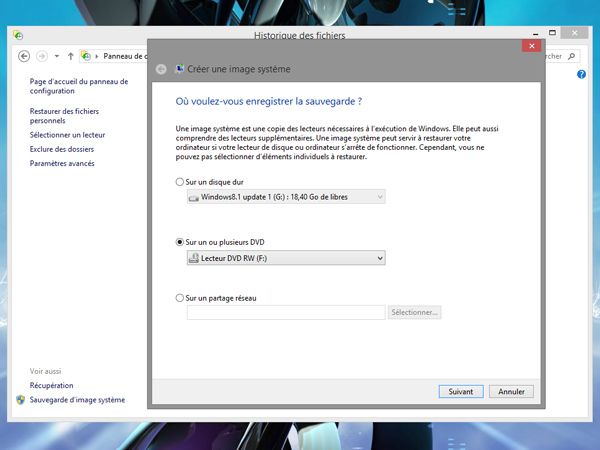
Task: Open 'Restaurer des fichiers personnels' link
Action: pyautogui.click(x=64, y=116)
